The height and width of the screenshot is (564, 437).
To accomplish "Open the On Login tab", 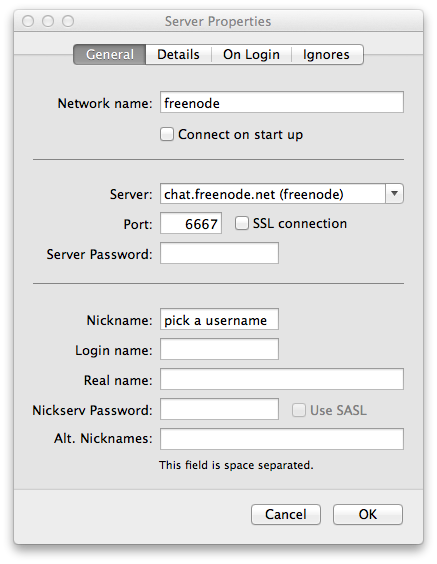I will pyautogui.click(x=251, y=55).
